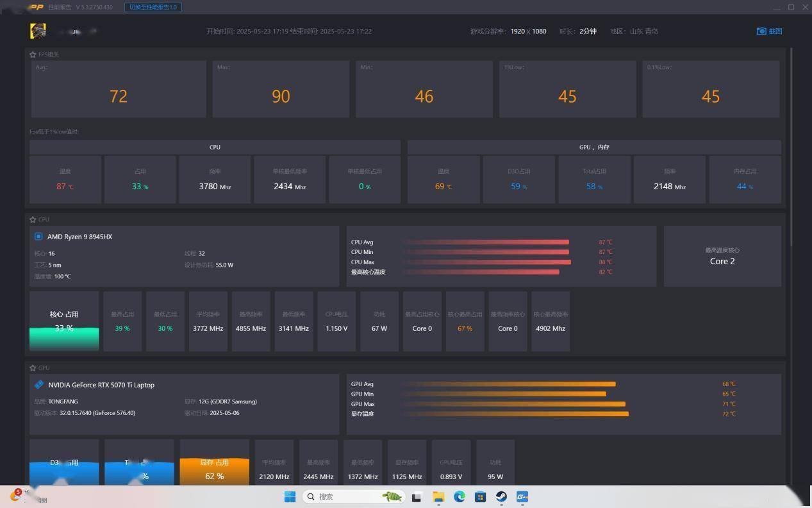Click the chip icon beside AMD Ryzen 9 8945HX
This screenshot has width=812, height=508.
tap(38, 237)
